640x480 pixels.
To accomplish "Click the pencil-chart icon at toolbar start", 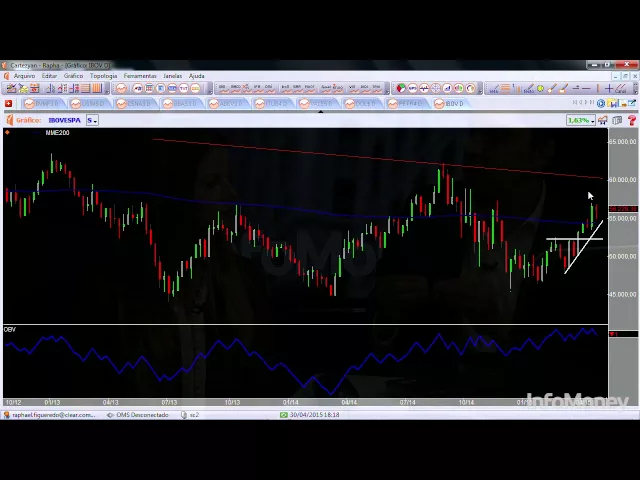I will pos(11,88).
